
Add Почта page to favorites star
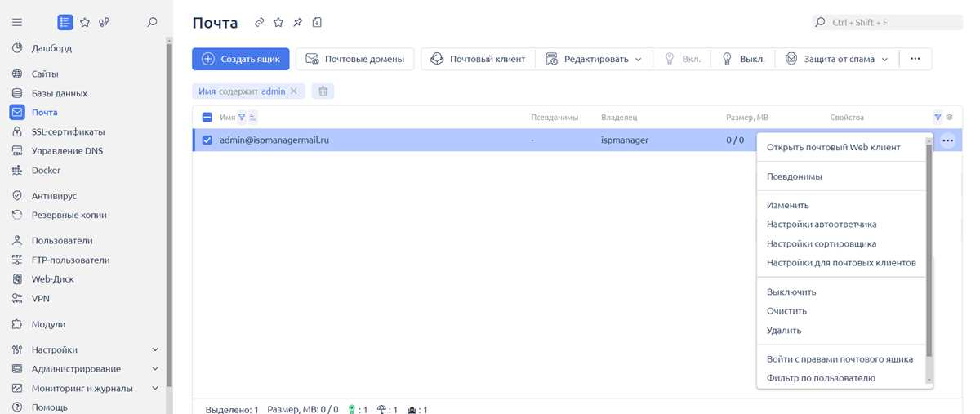(x=278, y=23)
